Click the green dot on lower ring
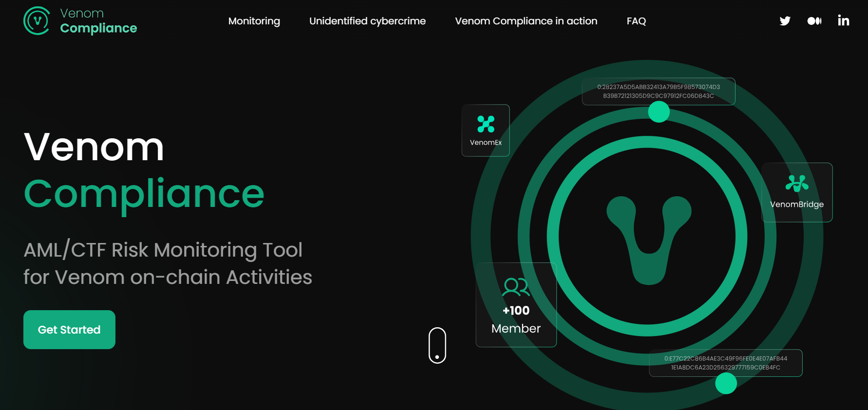Image resolution: width=868 pixels, height=410 pixels. (726, 383)
